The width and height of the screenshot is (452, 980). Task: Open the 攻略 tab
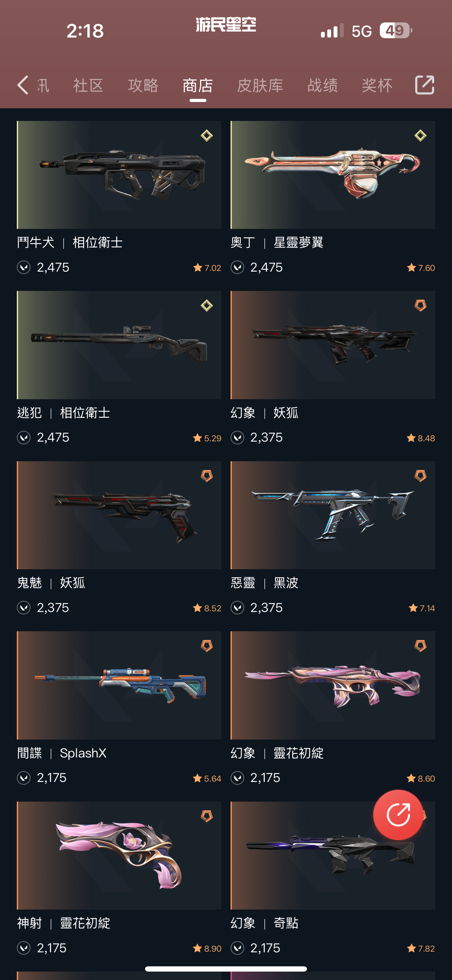pyautogui.click(x=143, y=85)
